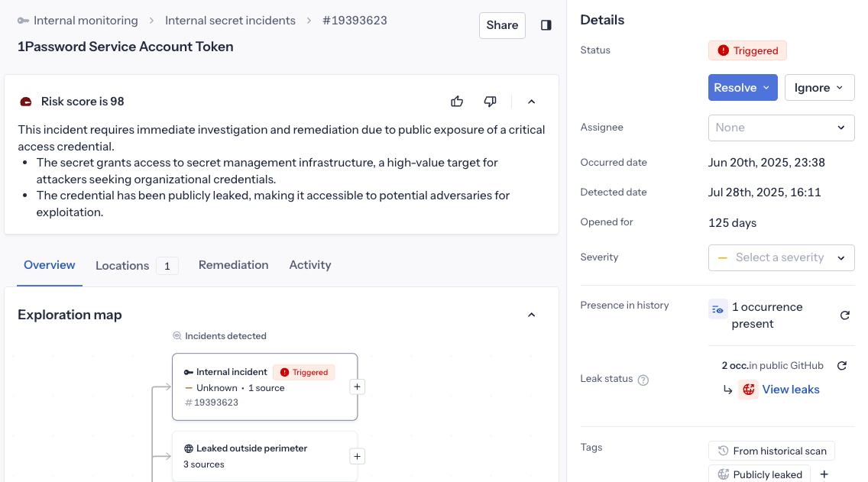Click the GitGuardian risk score icon

24,100
